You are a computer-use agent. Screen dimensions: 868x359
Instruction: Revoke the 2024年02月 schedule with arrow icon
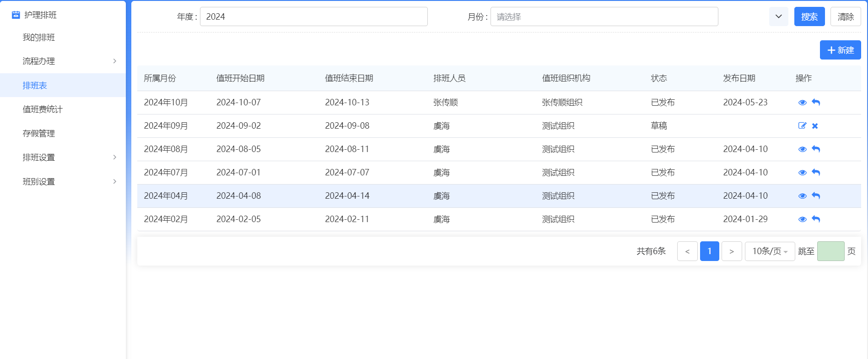click(816, 219)
